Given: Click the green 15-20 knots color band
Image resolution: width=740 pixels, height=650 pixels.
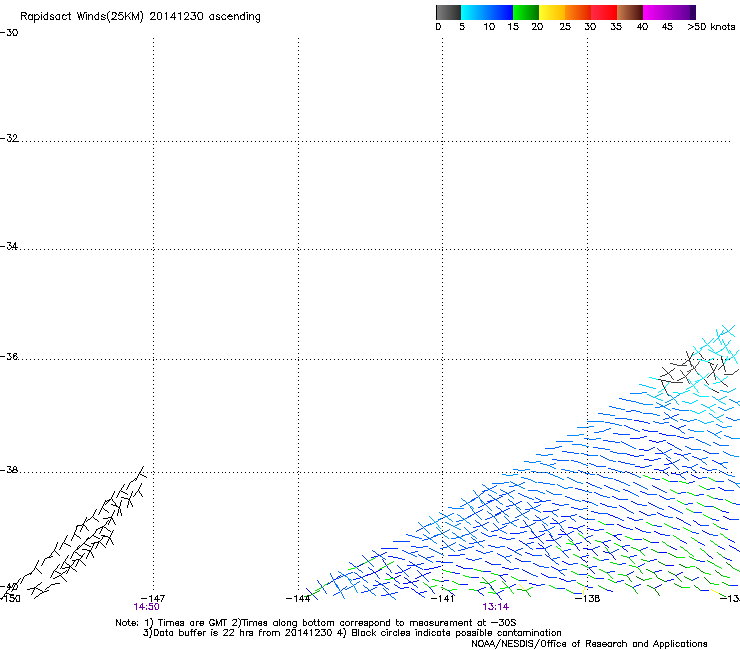Looking at the screenshot, I should (x=526, y=12).
